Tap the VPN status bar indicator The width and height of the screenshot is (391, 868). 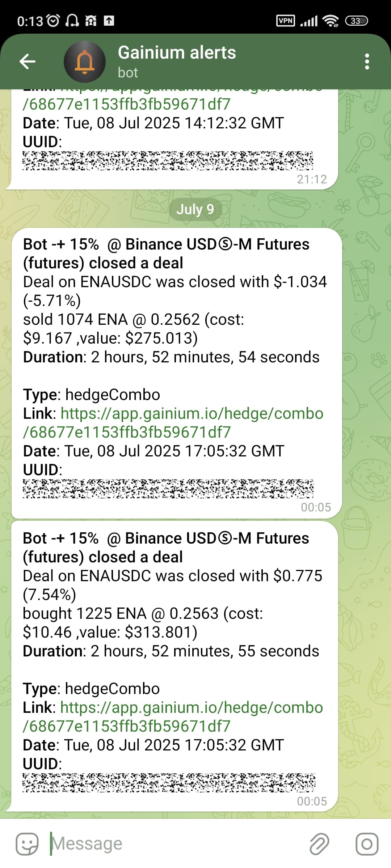coord(286,21)
